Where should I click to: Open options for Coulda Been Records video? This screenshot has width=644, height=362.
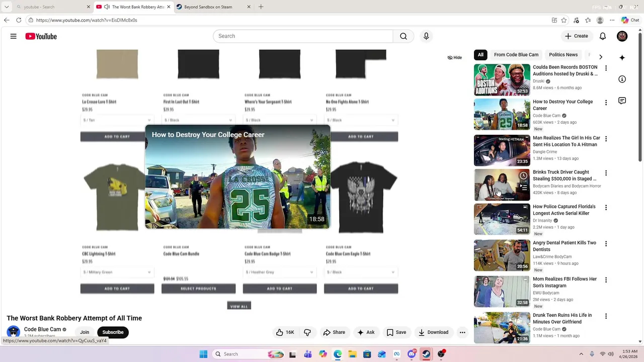pyautogui.click(x=606, y=68)
